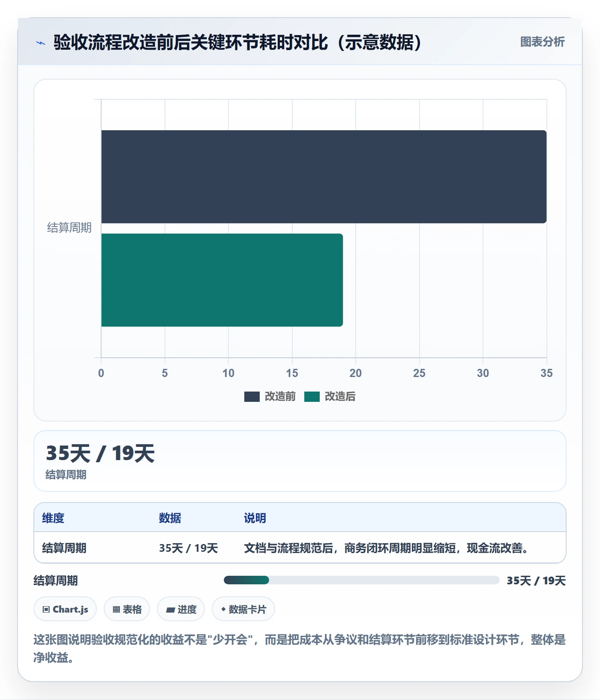Toggle the 改造前 legend swatch
The width and height of the screenshot is (600, 700).
click(252, 397)
